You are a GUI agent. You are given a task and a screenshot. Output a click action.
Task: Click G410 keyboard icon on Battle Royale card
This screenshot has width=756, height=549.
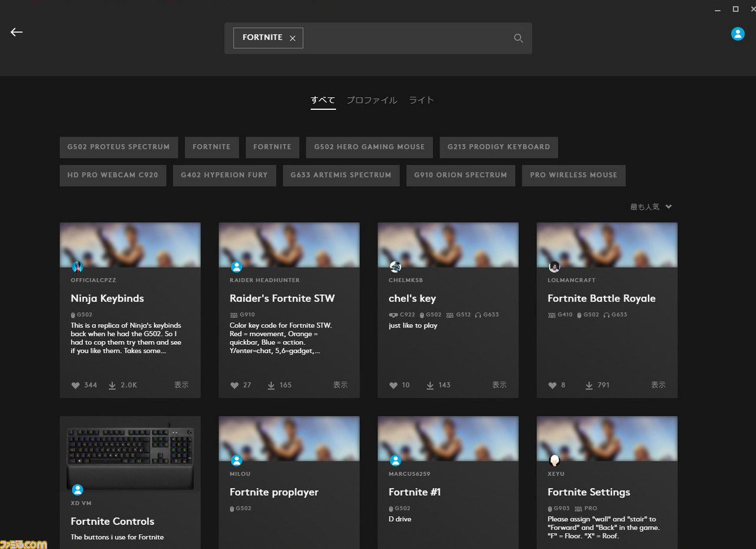click(x=552, y=315)
